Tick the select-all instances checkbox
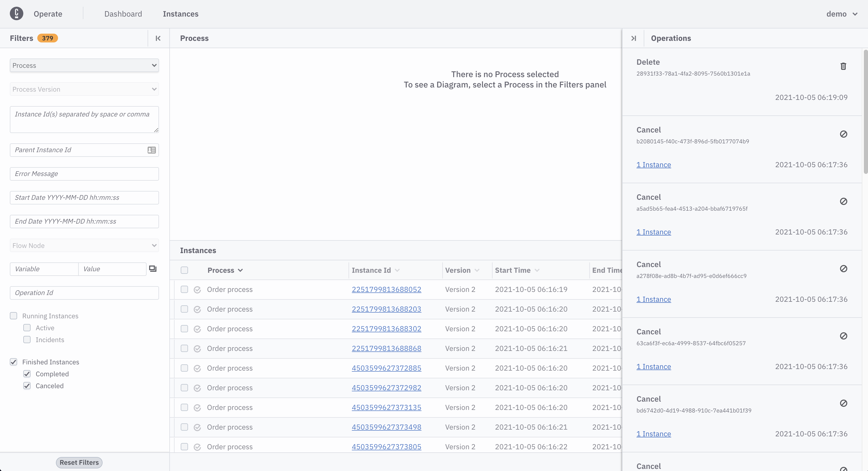 (x=184, y=270)
